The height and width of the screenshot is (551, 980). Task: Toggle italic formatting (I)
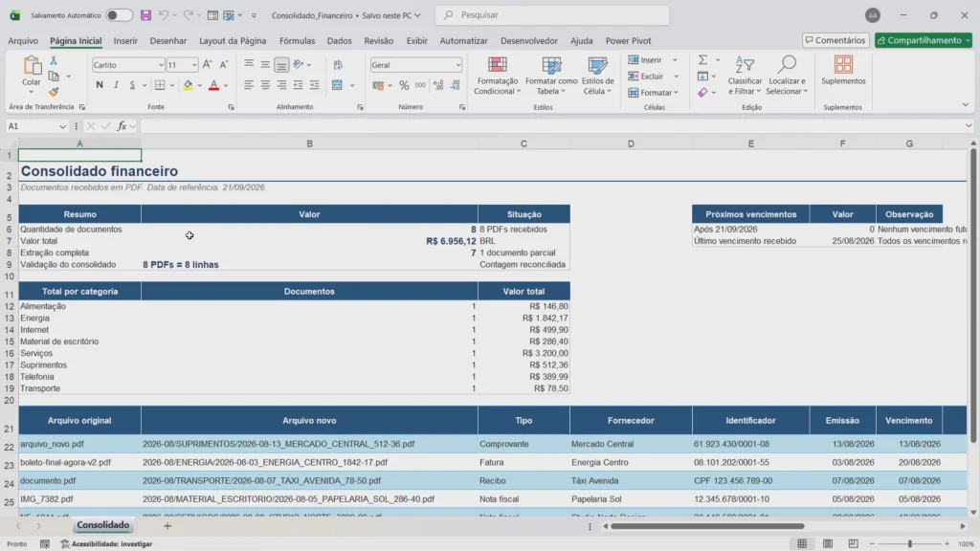tap(116, 85)
